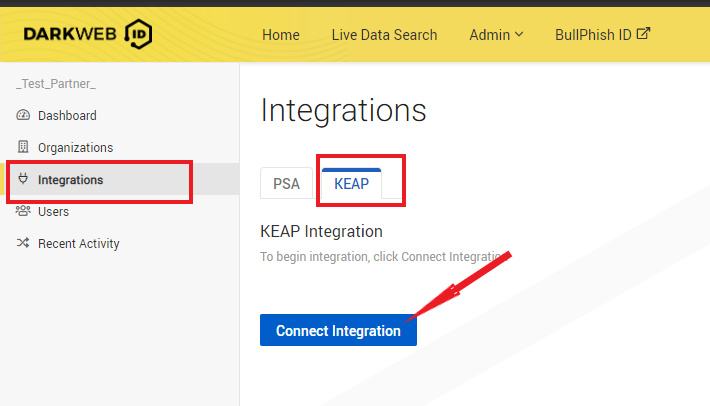The height and width of the screenshot is (406, 710).
Task: Click the 'To begin integration' instruction text
Action: click(x=383, y=257)
